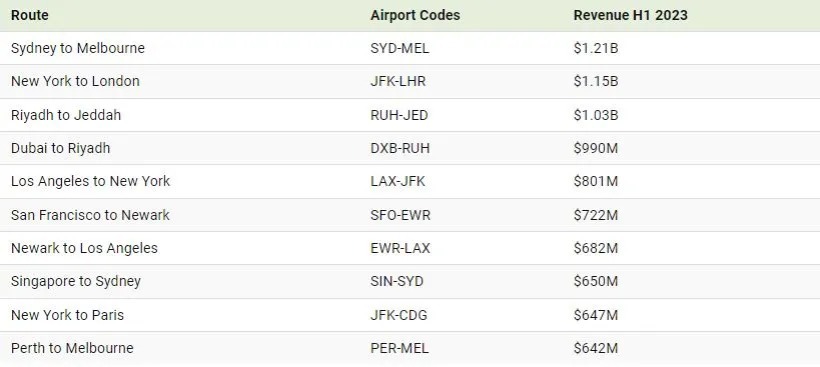Click the New York to Paris route

coord(67,315)
